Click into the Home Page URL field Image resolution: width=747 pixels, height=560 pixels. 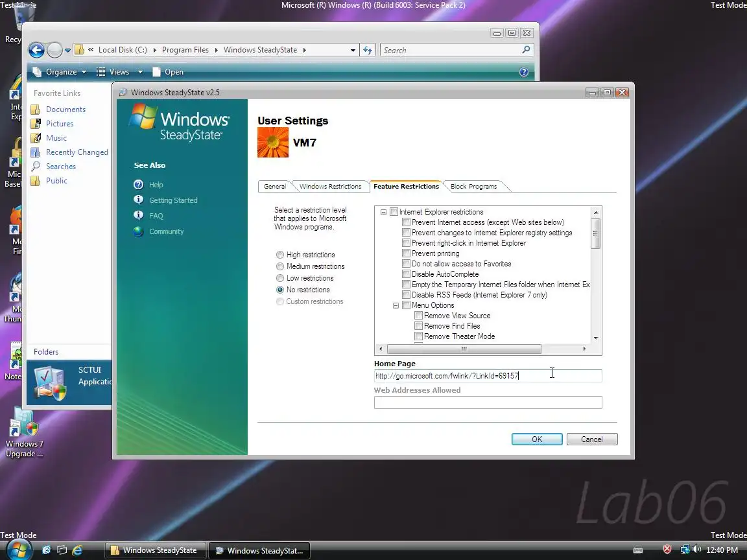pos(488,376)
